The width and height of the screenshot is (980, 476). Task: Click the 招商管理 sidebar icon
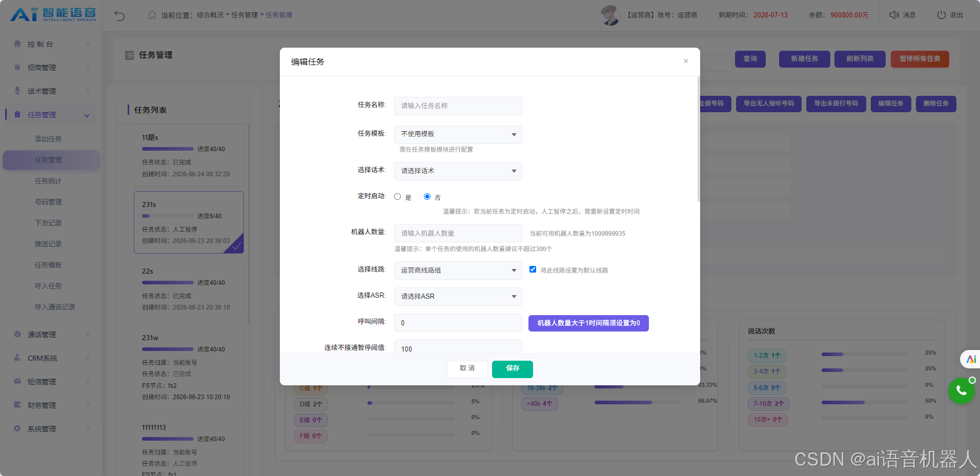tap(17, 67)
